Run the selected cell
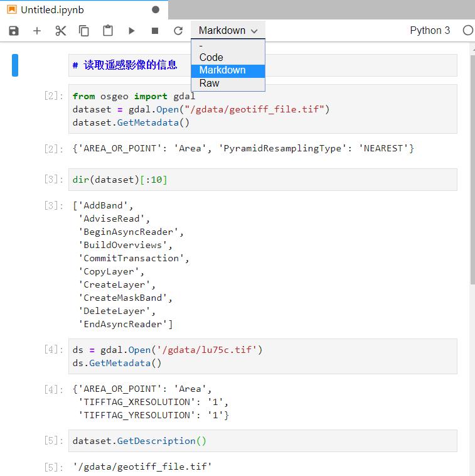The image size is (475, 476). pyautogui.click(x=131, y=31)
